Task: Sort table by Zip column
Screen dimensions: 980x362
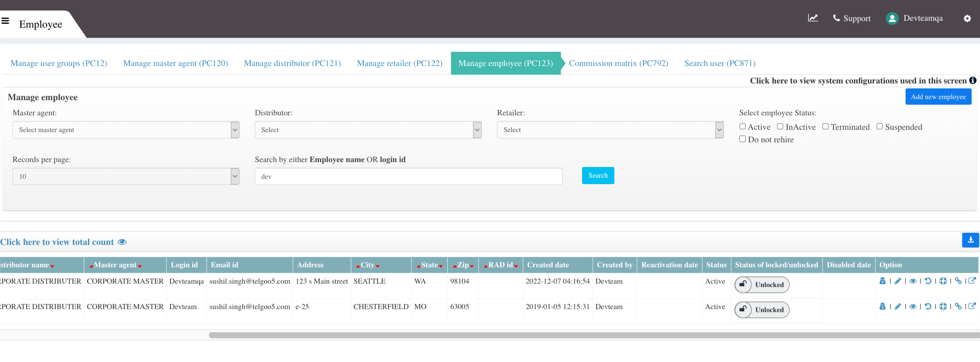Action: (x=463, y=265)
